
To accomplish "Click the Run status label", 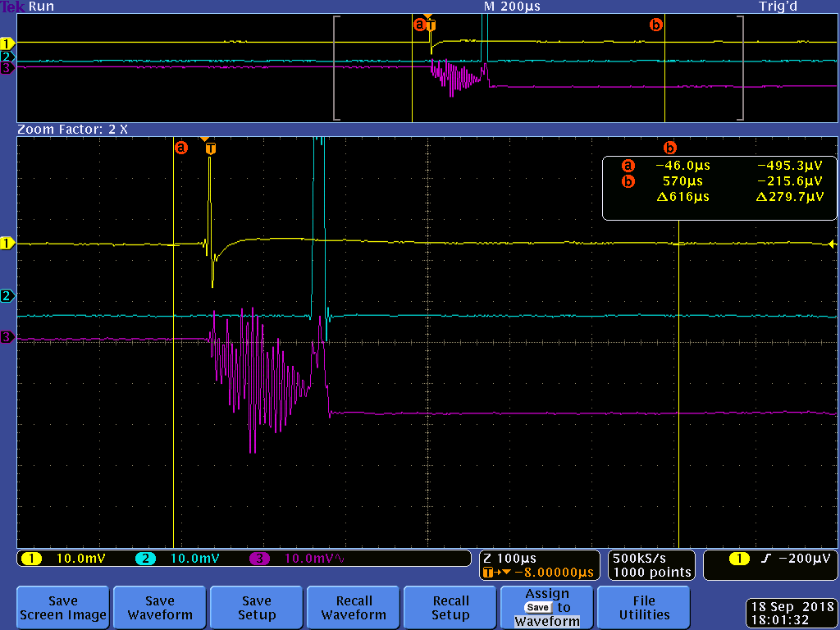I will pyautogui.click(x=41, y=7).
